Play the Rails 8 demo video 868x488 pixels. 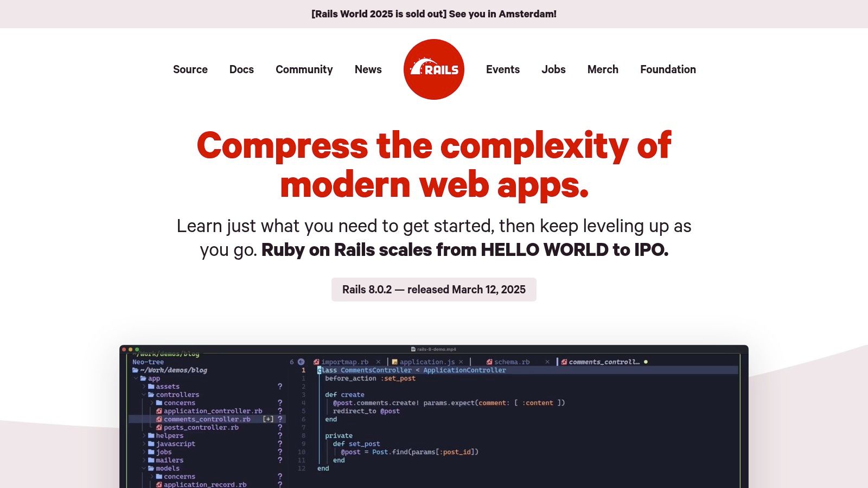point(434,416)
